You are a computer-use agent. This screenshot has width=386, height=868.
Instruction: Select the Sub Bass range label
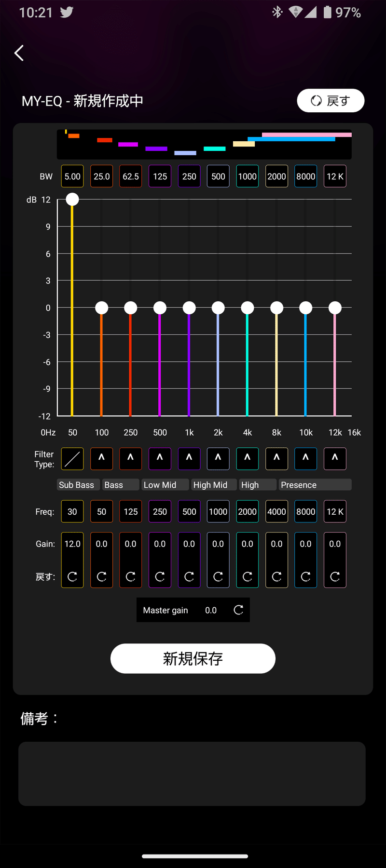pos(77,485)
